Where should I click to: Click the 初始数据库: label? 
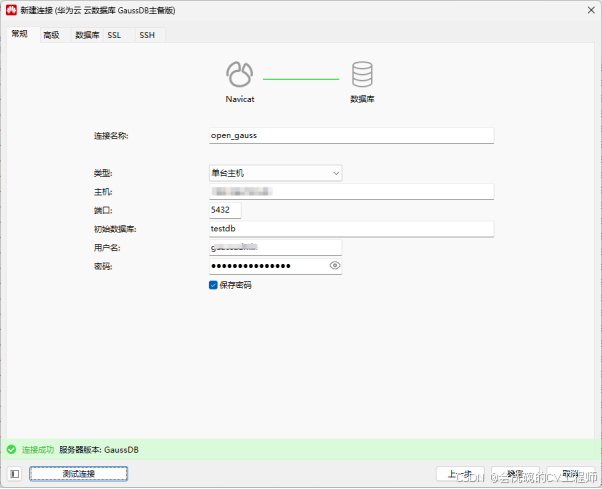pyautogui.click(x=115, y=229)
